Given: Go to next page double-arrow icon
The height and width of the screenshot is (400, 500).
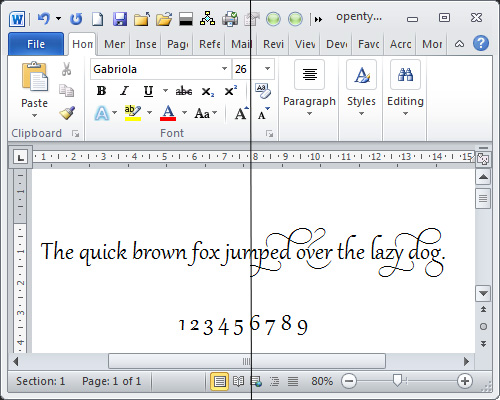Looking at the screenshot, I should [483, 343].
